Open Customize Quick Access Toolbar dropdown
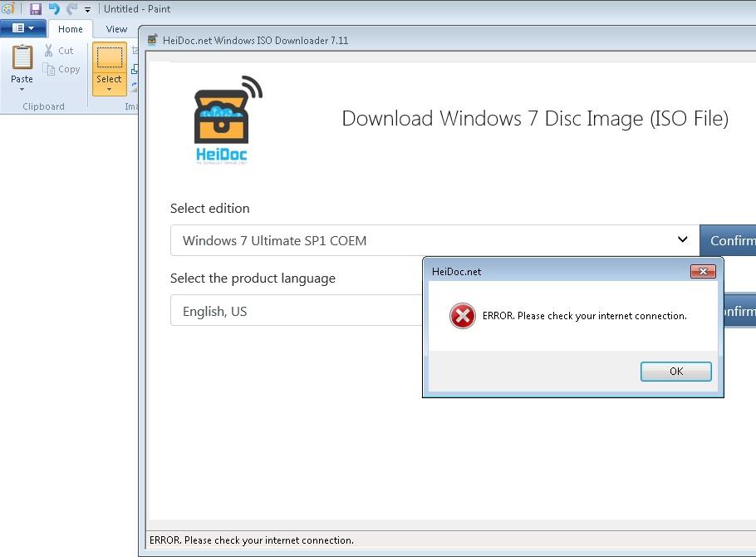The image size is (756, 557). [87, 9]
